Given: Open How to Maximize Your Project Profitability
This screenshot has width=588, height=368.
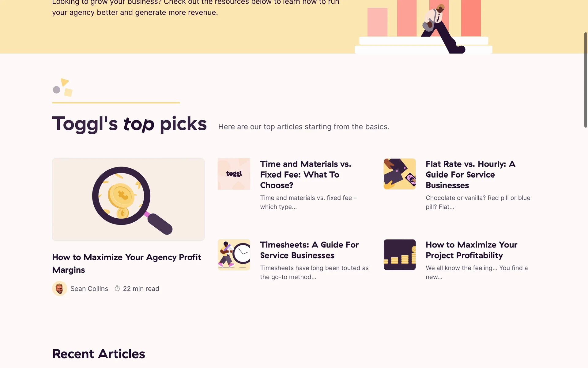Looking at the screenshot, I should [x=471, y=250].
